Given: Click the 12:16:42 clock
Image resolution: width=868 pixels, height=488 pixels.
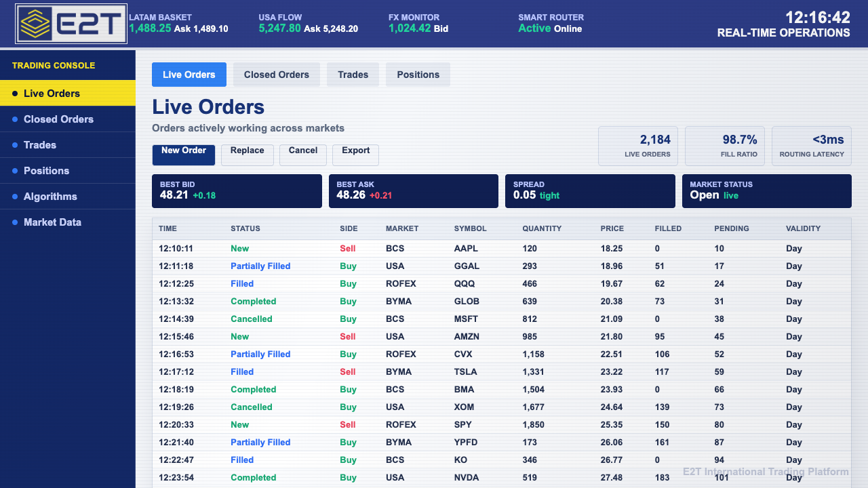Looking at the screenshot, I should pos(818,18).
